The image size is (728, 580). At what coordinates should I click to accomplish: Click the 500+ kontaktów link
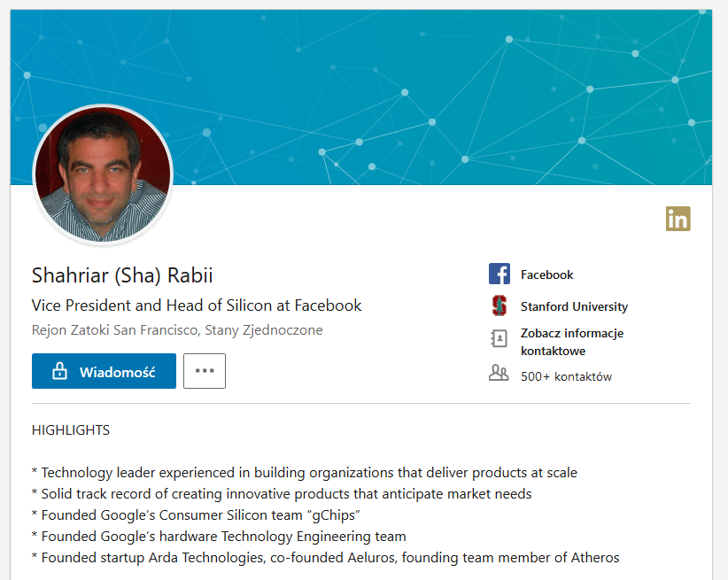click(x=566, y=376)
